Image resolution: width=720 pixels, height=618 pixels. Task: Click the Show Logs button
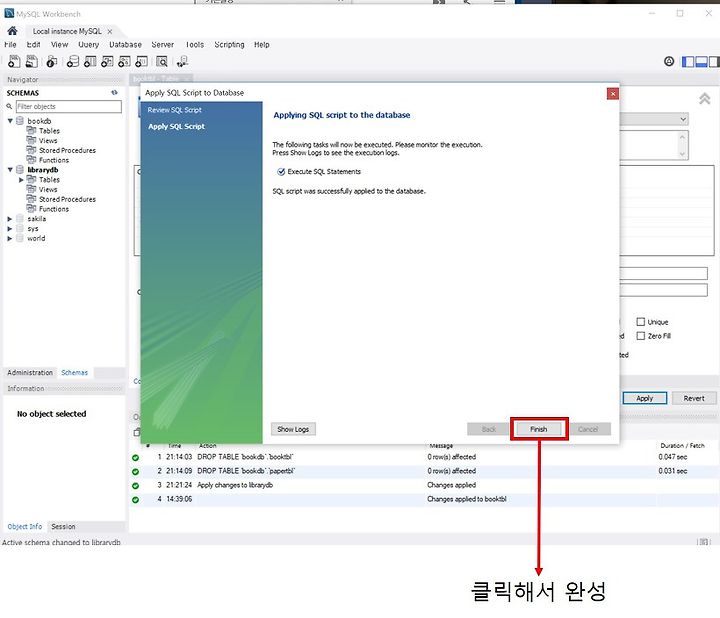(293, 429)
